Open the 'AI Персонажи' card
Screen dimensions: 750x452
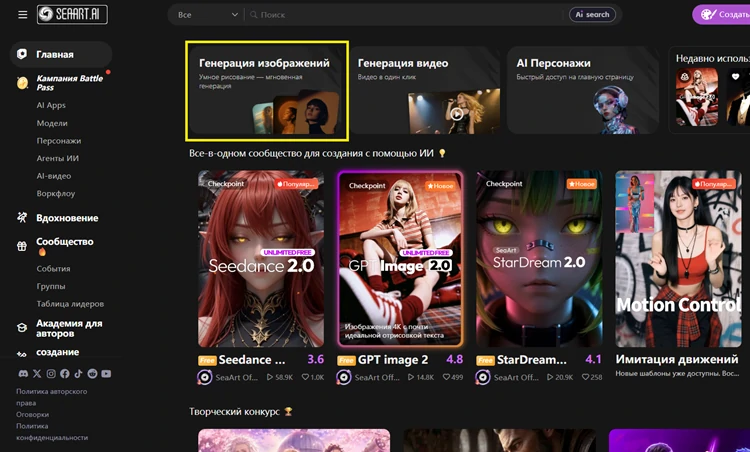point(583,90)
